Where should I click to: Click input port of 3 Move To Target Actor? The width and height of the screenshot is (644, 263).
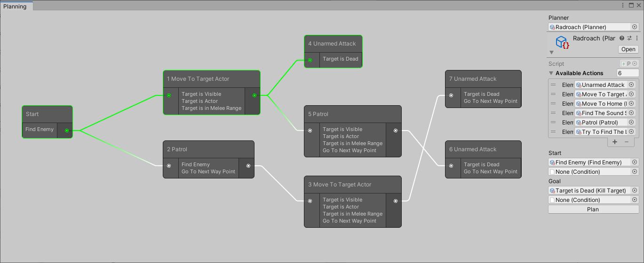pyautogui.click(x=310, y=201)
